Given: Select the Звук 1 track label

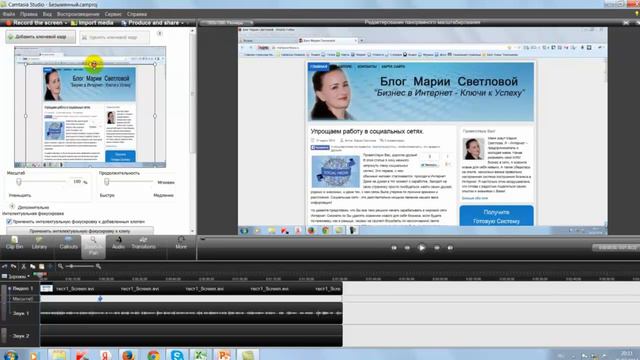Looking at the screenshot, I should pyautogui.click(x=21, y=313).
